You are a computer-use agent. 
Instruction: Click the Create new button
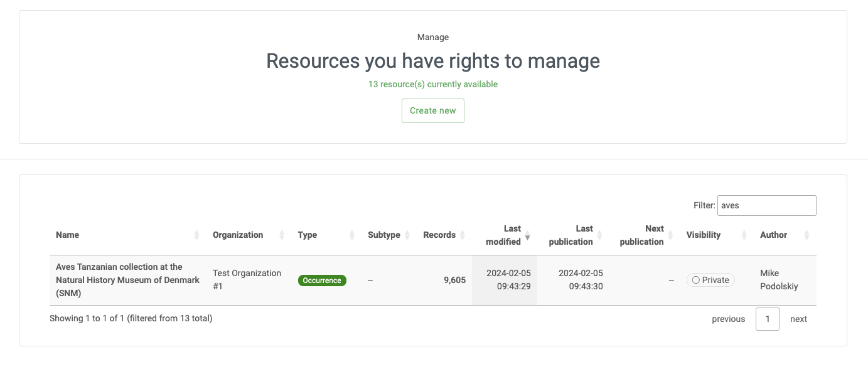[x=433, y=110]
